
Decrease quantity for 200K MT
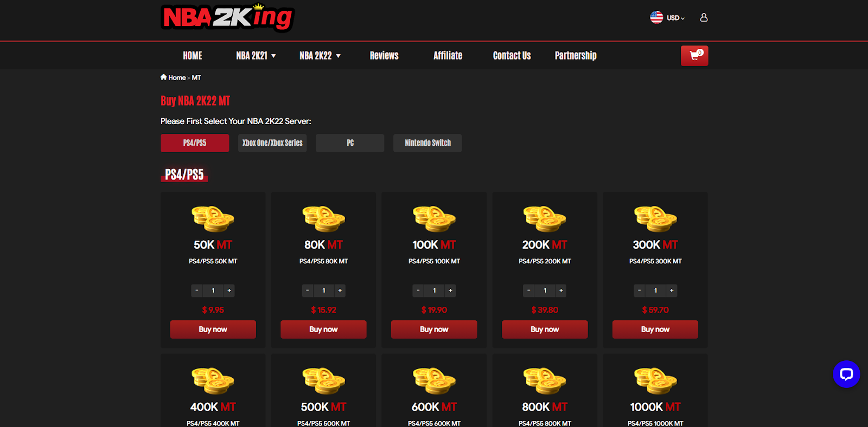click(x=528, y=290)
